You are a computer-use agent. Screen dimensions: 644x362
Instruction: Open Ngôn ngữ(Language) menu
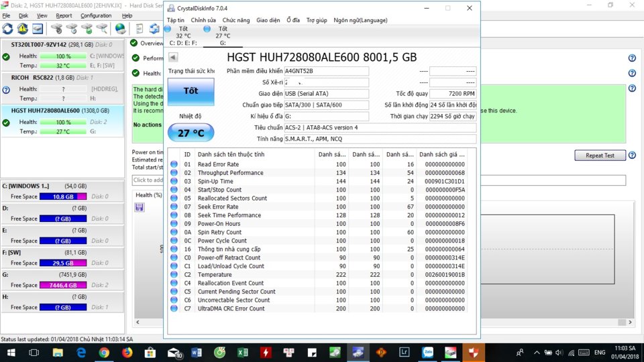[x=360, y=20]
